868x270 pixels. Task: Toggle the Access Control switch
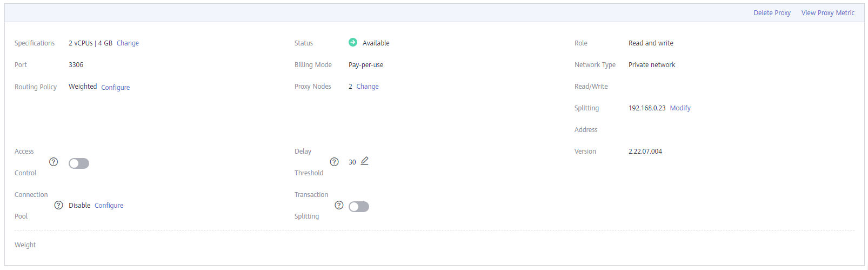(79, 163)
